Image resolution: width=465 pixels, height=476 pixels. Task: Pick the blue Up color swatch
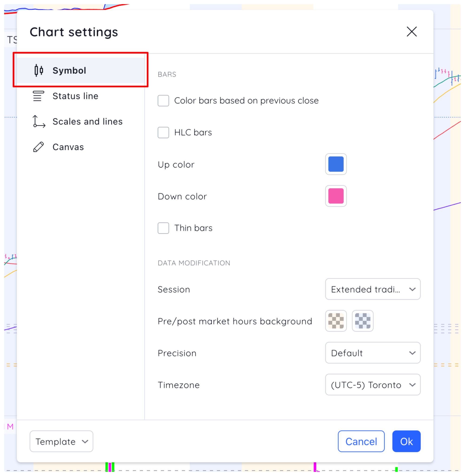(336, 164)
